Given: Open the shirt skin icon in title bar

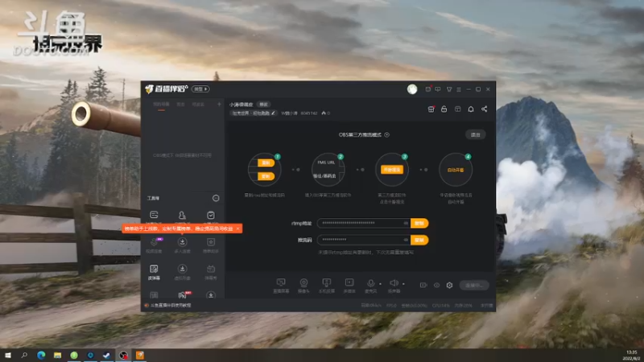Looking at the screenshot, I should click(x=449, y=89).
